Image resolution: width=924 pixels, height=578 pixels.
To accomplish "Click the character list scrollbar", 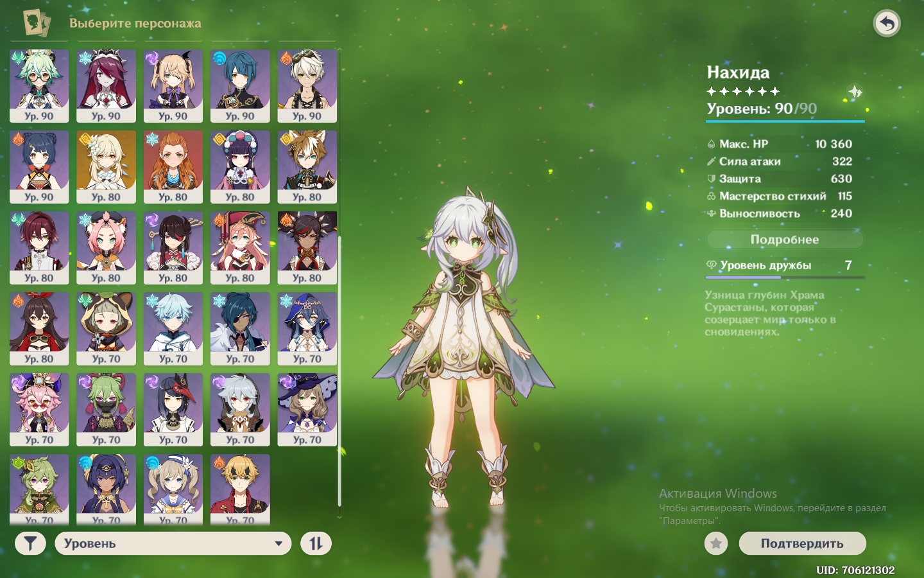I will pyautogui.click(x=339, y=371).
